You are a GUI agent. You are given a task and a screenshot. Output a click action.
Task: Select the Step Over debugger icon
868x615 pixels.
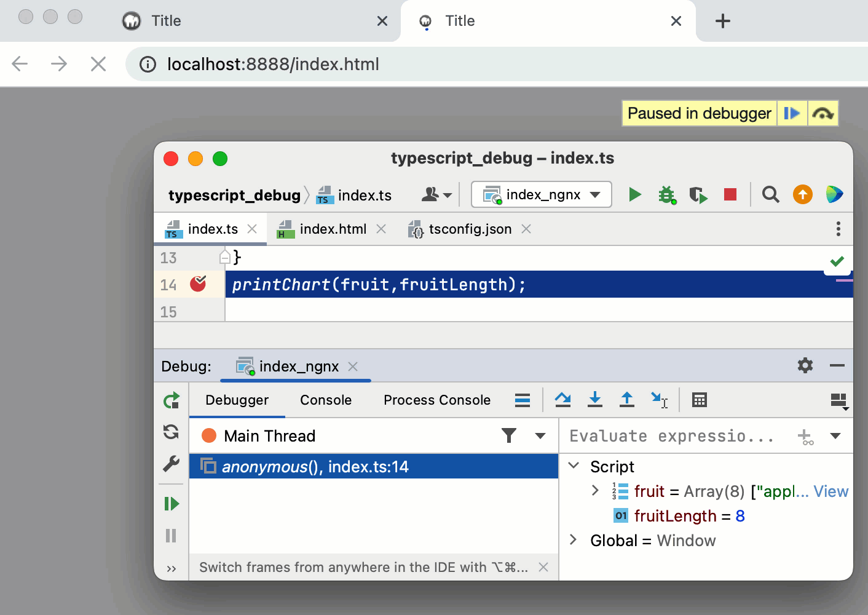(562, 400)
